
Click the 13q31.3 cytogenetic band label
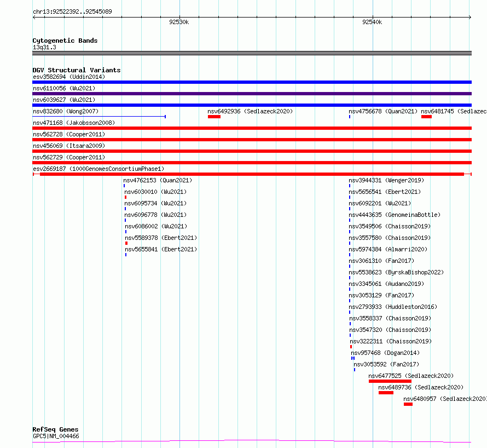[44, 47]
